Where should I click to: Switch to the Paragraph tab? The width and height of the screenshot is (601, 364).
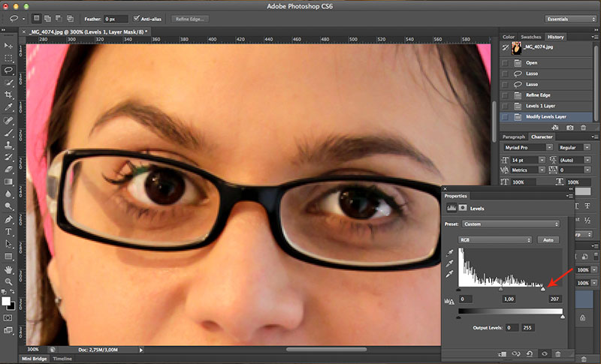(x=514, y=137)
